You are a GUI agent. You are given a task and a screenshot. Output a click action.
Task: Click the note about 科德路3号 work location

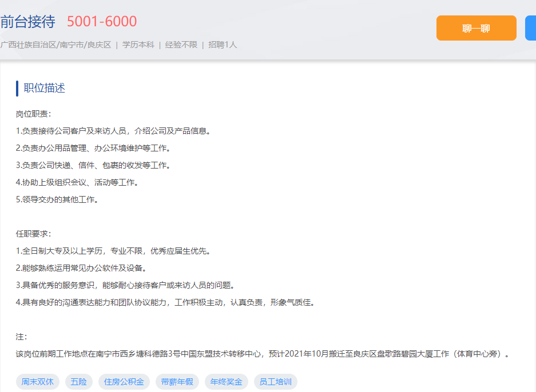pos(264,354)
